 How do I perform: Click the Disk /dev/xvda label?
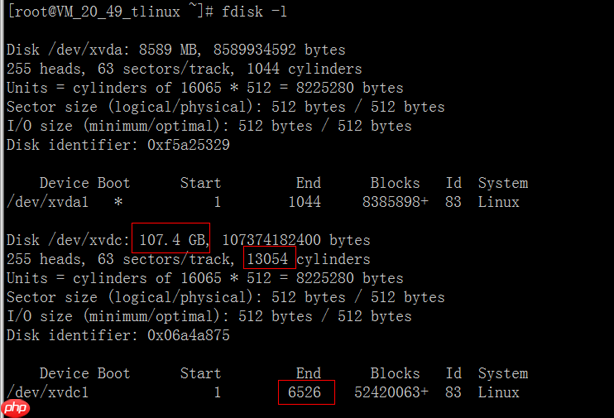point(68,50)
